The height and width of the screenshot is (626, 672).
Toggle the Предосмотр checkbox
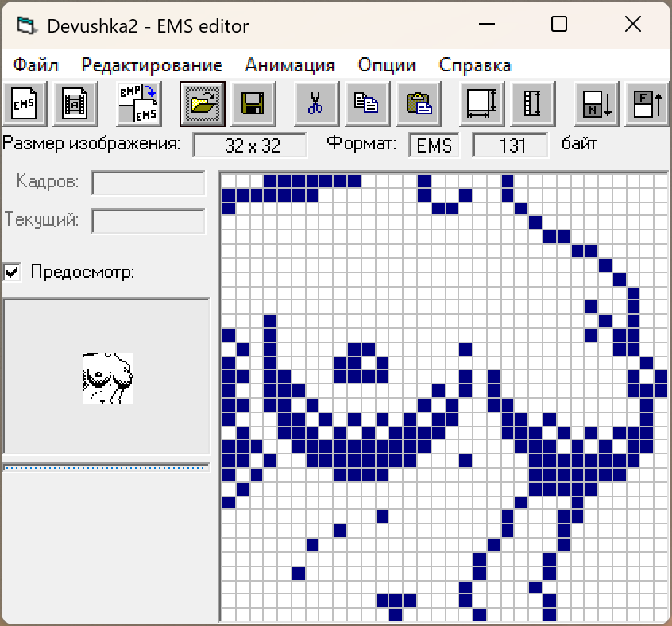pos(12,272)
